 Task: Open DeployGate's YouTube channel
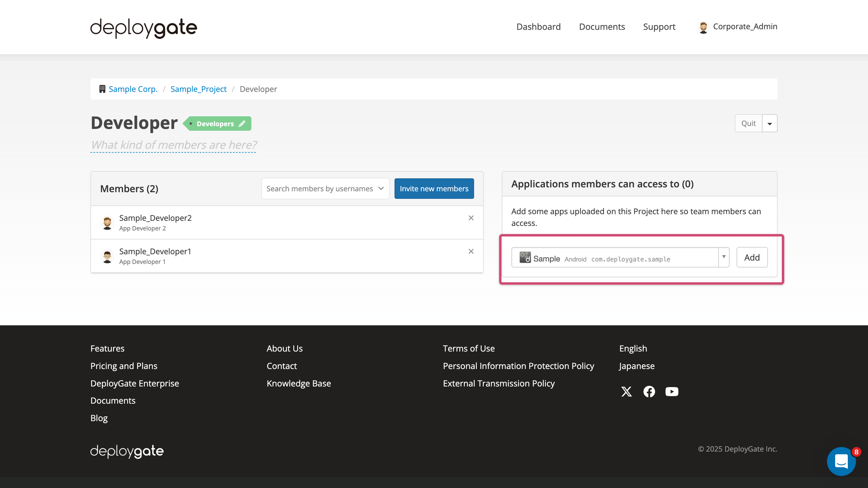(672, 391)
